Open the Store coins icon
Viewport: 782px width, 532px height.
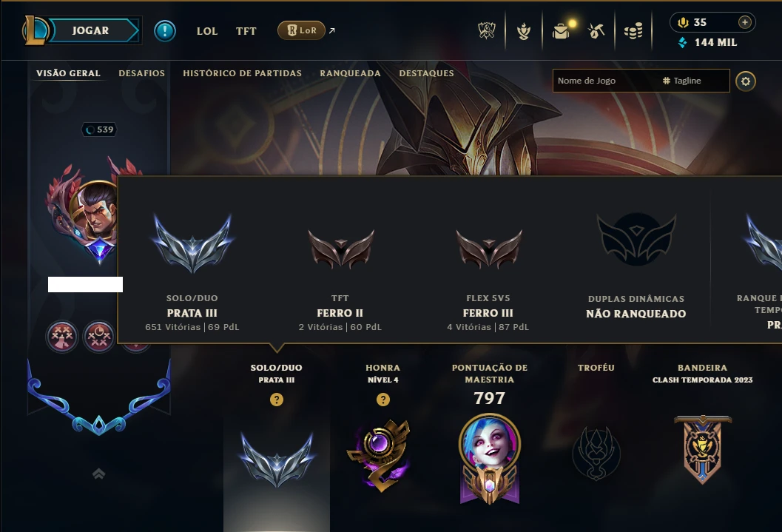[x=633, y=31]
